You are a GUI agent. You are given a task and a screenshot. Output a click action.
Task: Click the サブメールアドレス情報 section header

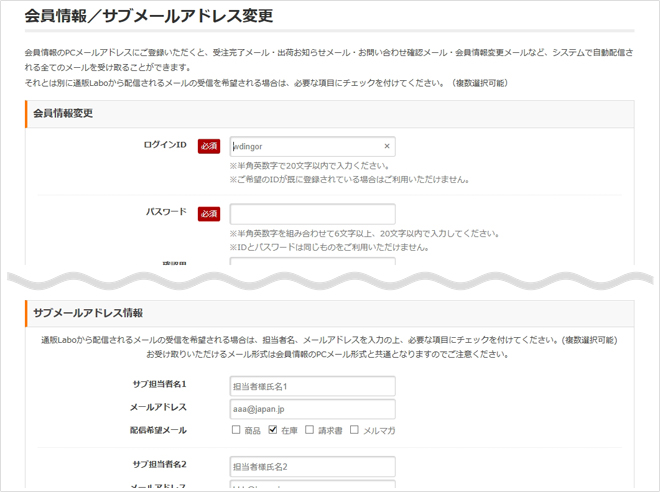point(88,313)
